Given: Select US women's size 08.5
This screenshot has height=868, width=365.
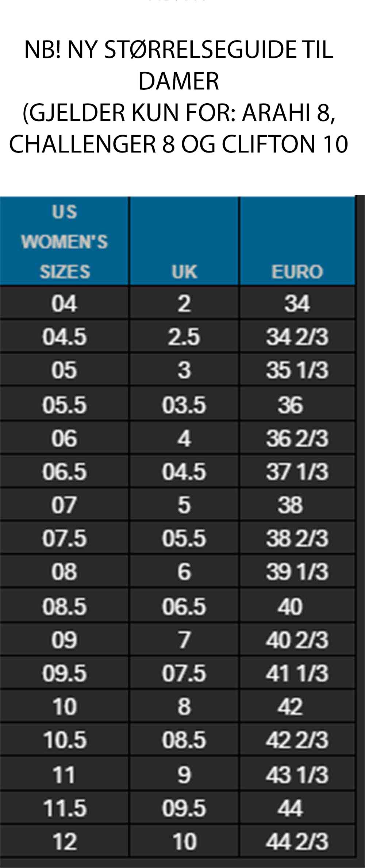Looking at the screenshot, I should click(x=64, y=606).
